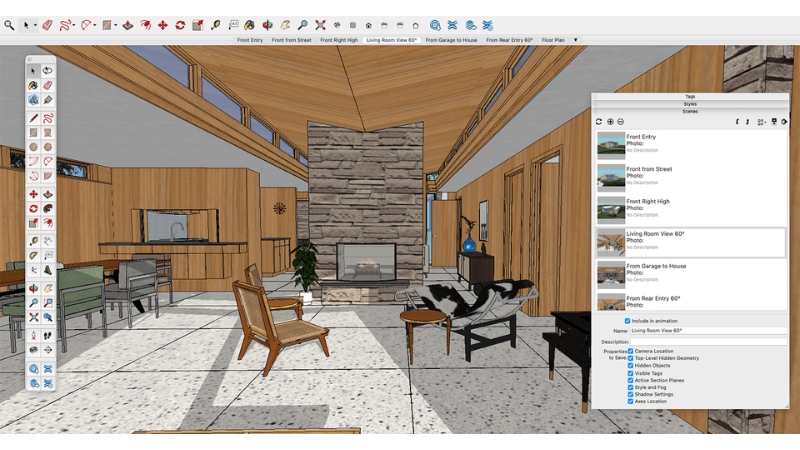Select the Lasso tool in left palette
The image size is (800, 450).
pyautogui.click(x=47, y=70)
